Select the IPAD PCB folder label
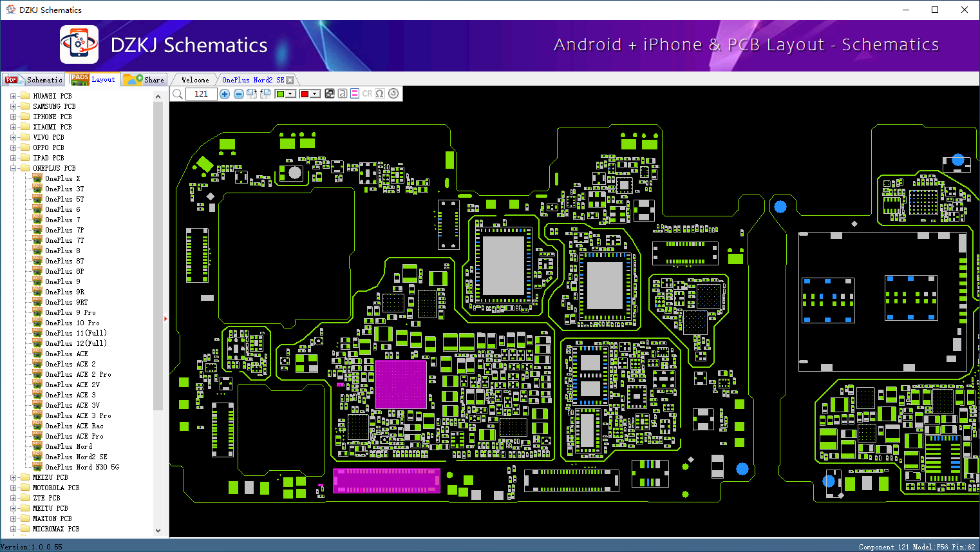 point(48,158)
